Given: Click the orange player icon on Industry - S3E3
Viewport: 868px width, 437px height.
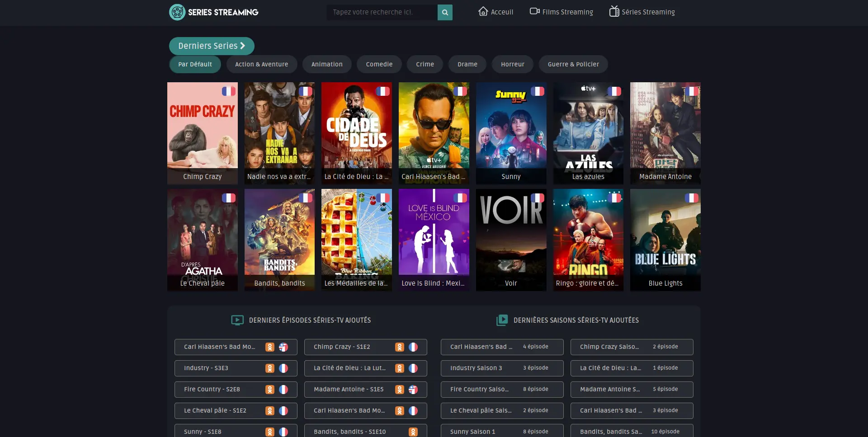Looking at the screenshot, I should 270,368.
